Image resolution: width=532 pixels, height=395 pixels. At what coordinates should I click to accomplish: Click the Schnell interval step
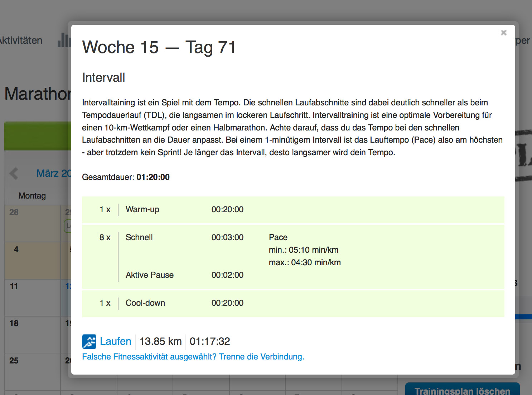click(139, 237)
